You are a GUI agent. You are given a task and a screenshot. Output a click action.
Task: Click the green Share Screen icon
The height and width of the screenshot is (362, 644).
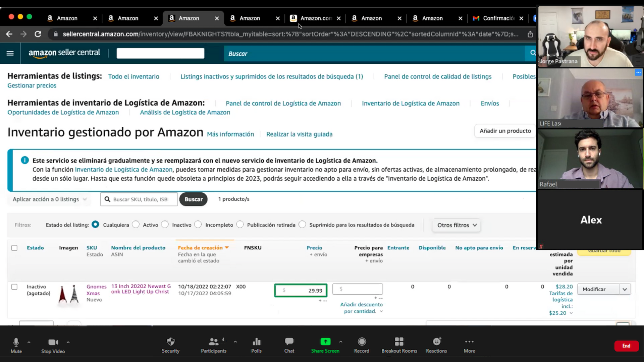325,342
